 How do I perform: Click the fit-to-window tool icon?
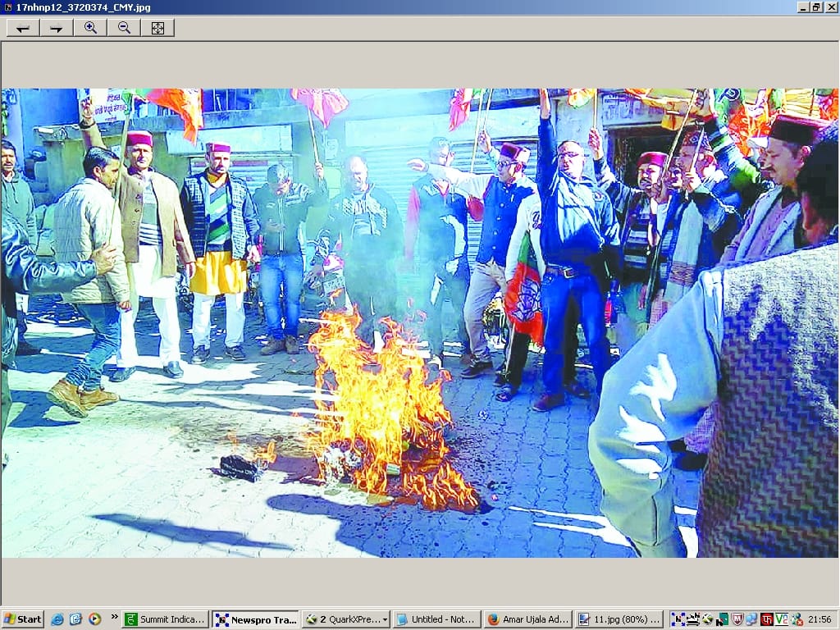click(x=157, y=28)
